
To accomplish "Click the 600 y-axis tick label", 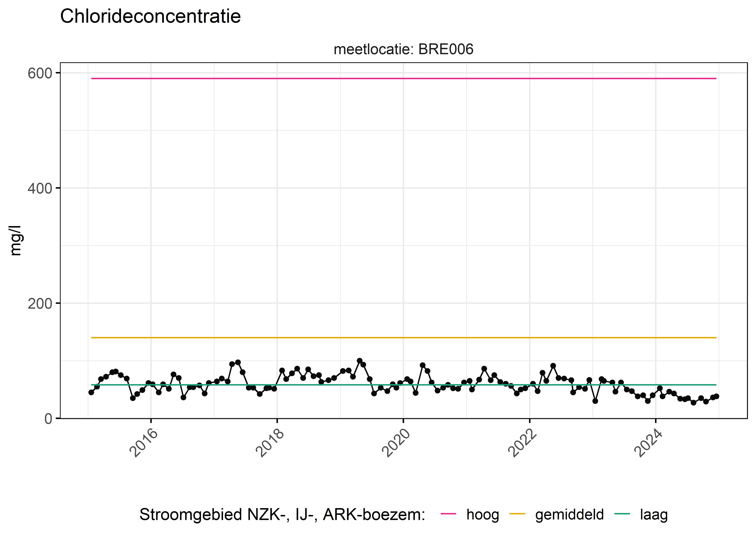I will tap(40, 73).
